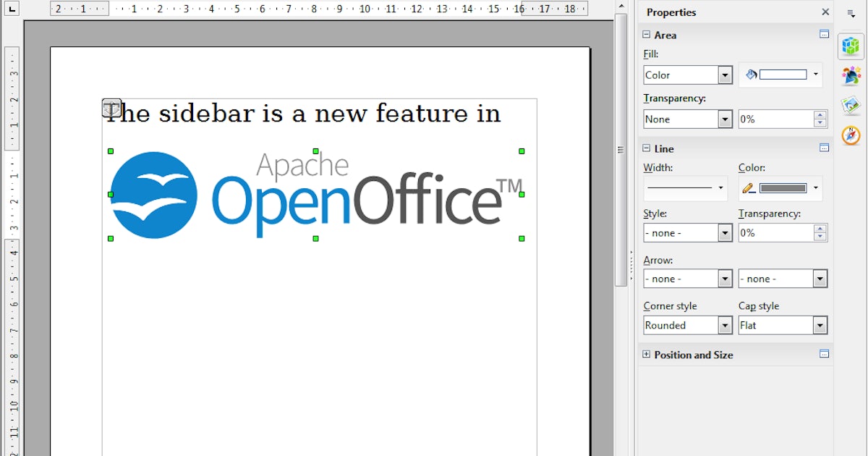
Task: Decrease the line transparency percentage
Action: 820,237
